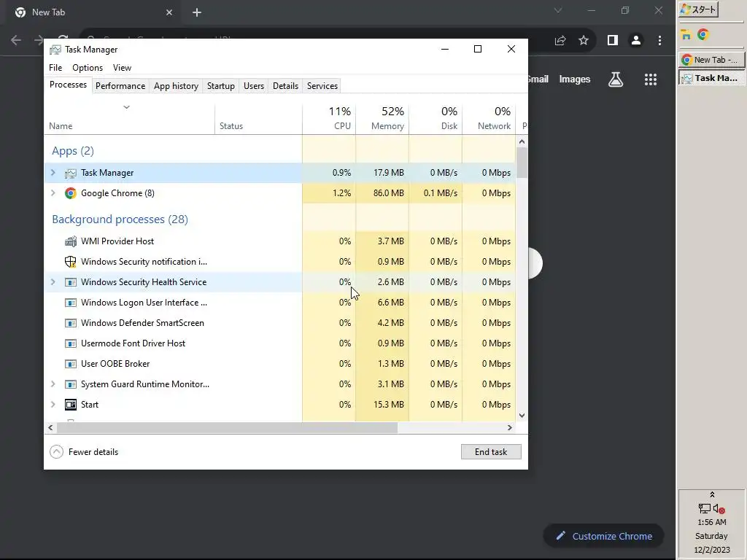This screenshot has width=747, height=560.
Task: Open the Options menu
Action: [x=88, y=68]
